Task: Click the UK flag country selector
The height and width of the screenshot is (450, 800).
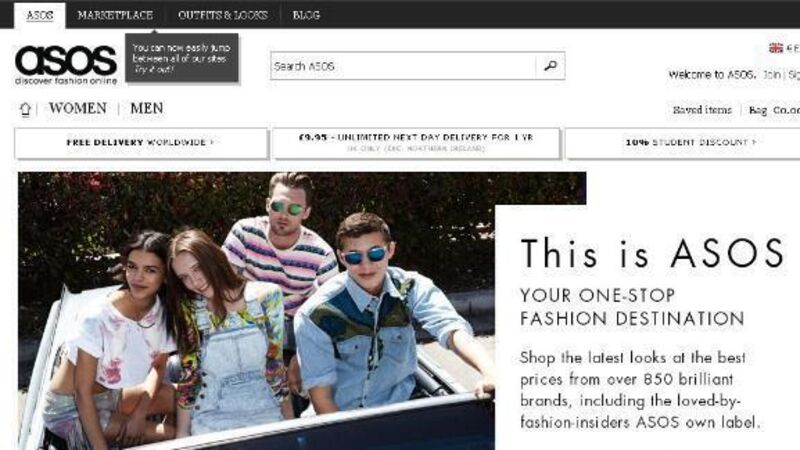Action: point(776,47)
